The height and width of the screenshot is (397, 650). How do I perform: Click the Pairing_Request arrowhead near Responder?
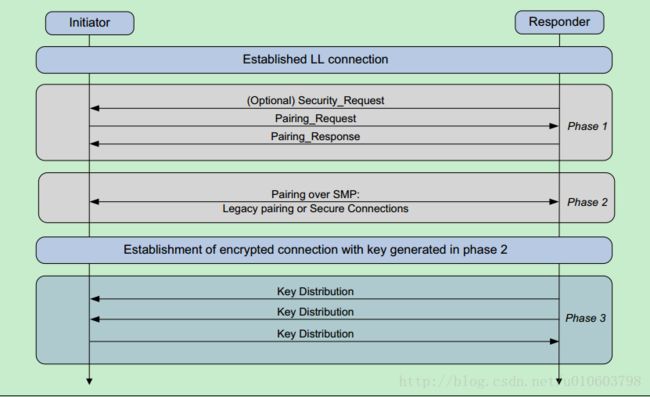tap(554, 126)
